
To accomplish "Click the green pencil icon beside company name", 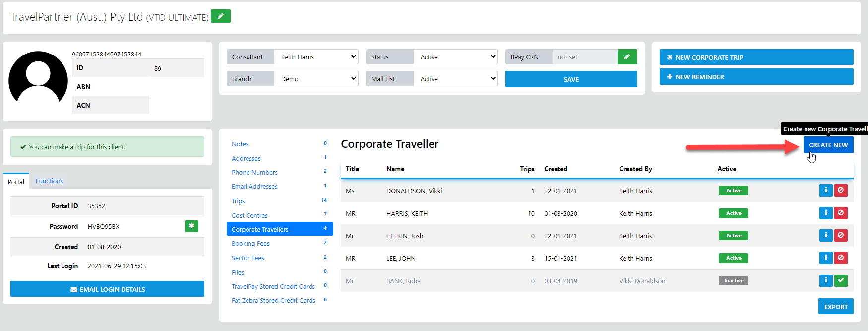I will click(x=220, y=16).
